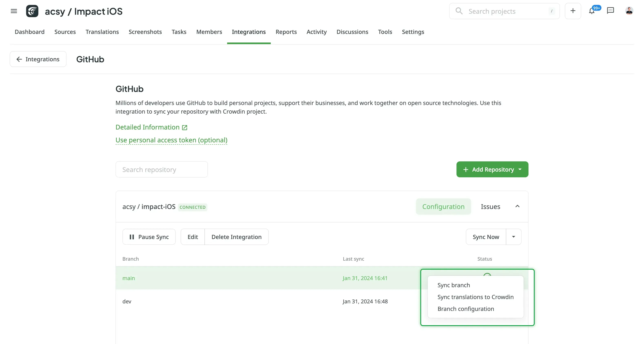Viewport: 644px width, 344px height.
Task: Click the user profile avatar
Action: click(629, 11)
